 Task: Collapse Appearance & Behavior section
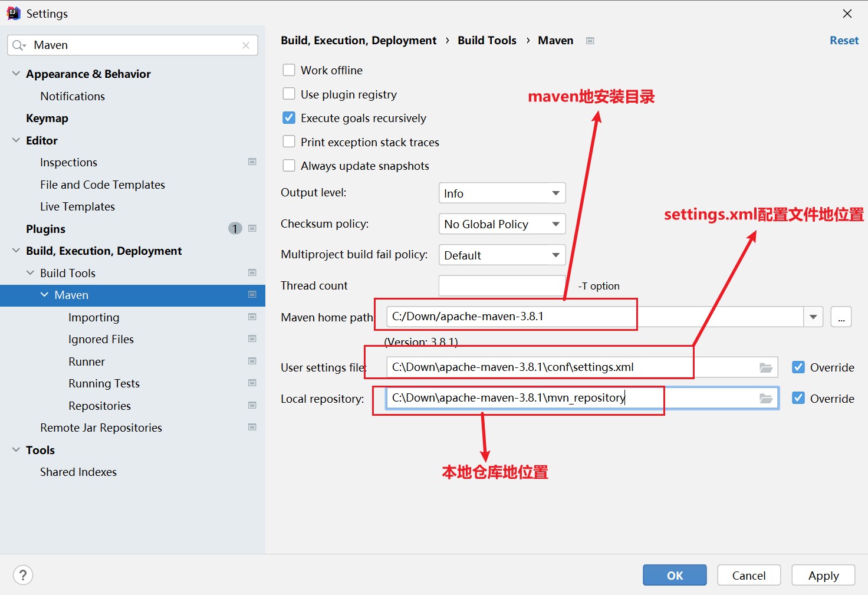(x=16, y=74)
